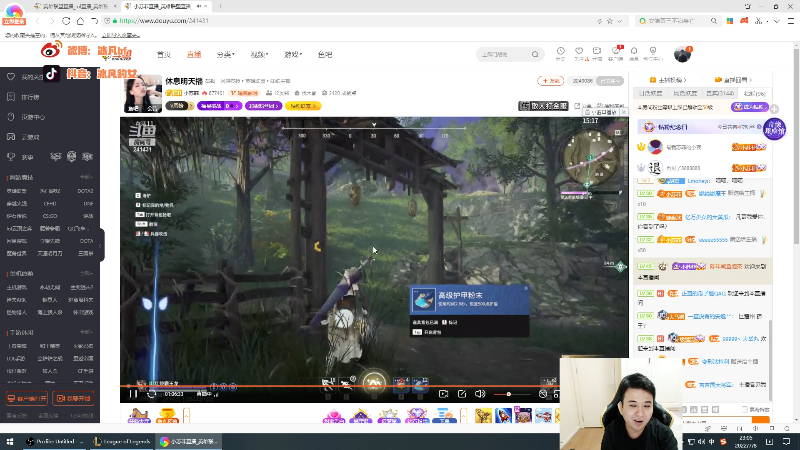Image resolution: width=800 pixels, height=450 pixels.
Task: Expand the gift bar arrow beside the trophy icon
Action: click(x=186, y=416)
